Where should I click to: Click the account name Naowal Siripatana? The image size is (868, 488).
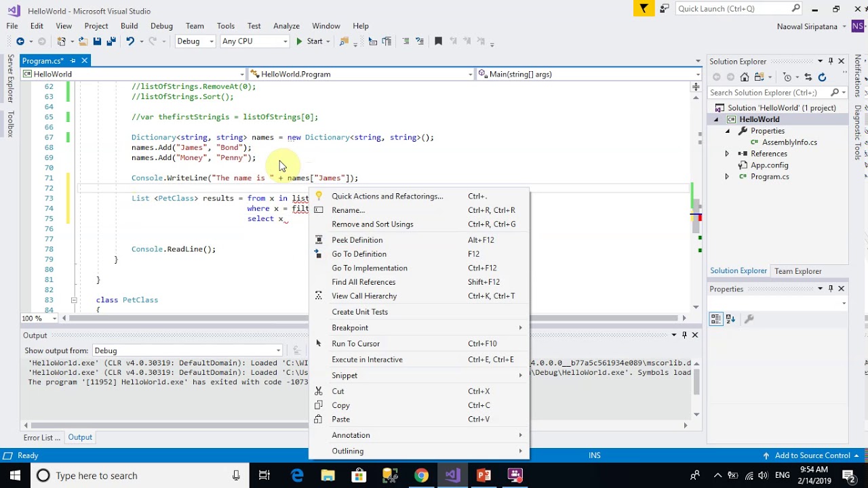point(808,26)
